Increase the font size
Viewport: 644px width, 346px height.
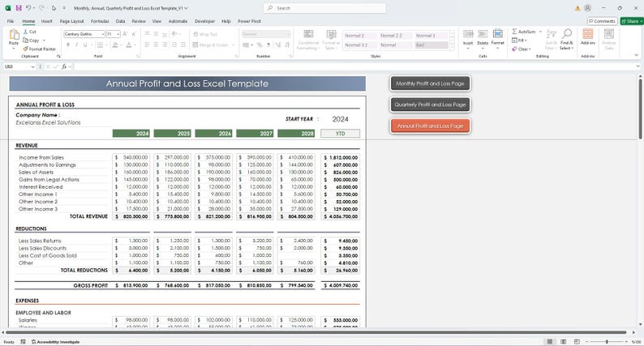coord(125,34)
